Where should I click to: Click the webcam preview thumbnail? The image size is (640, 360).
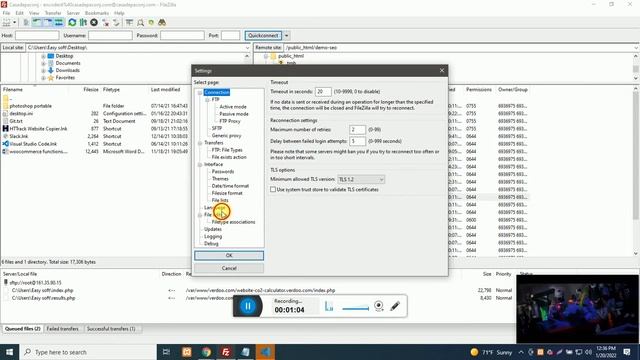coord(577,309)
